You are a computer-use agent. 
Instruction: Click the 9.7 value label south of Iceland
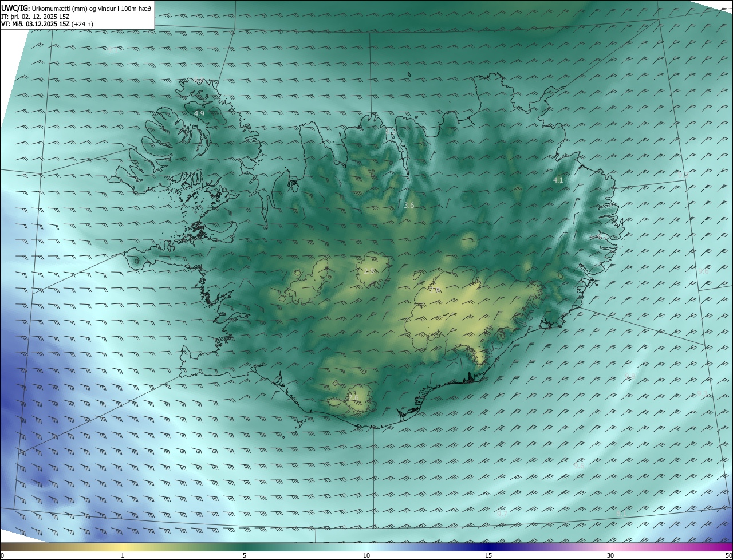pos(502,514)
